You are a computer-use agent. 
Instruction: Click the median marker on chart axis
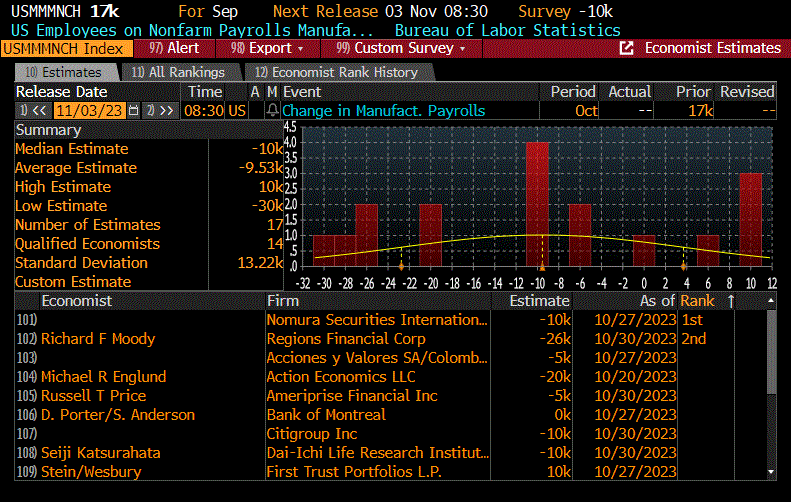(x=542, y=267)
